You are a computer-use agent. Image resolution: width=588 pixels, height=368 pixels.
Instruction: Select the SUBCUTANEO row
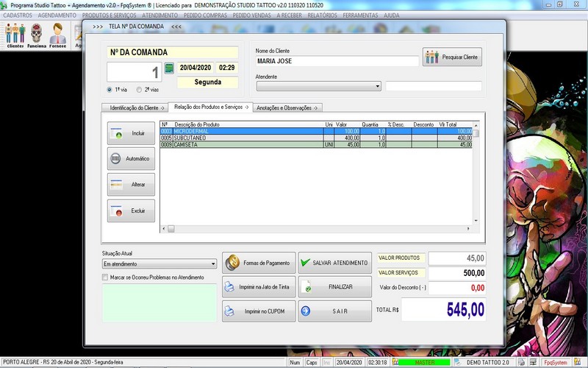tap(317, 138)
